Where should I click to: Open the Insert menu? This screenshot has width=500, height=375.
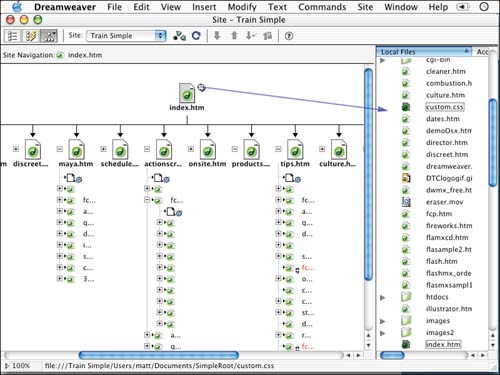click(x=204, y=7)
